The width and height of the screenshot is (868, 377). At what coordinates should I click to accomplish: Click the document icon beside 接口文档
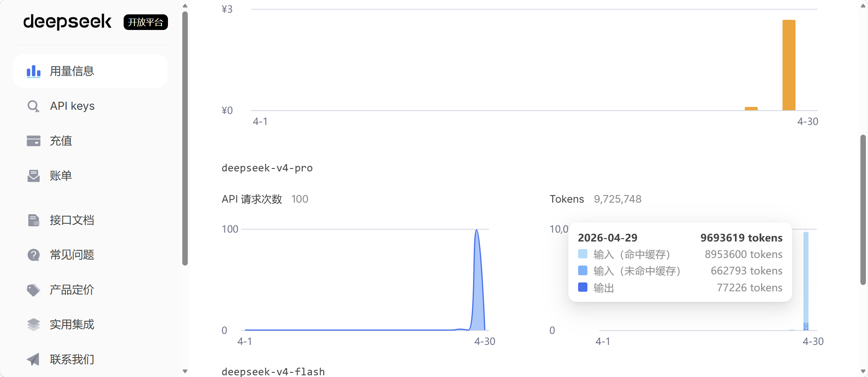pyautogui.click(x=33, y=220)
